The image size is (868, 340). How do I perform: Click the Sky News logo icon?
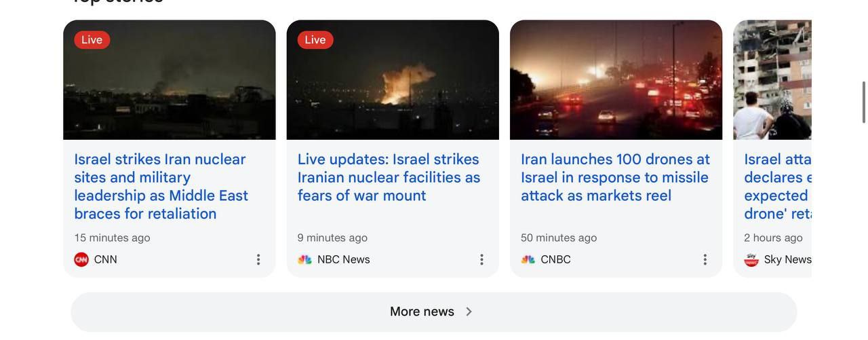tap(751, 260)
